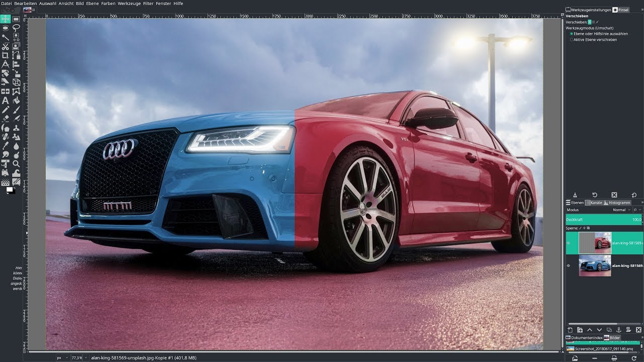Image resolution: width=644 pixels, height=362 pixels.
Task: Open the layer mode group dropdown
Action: 637,210
